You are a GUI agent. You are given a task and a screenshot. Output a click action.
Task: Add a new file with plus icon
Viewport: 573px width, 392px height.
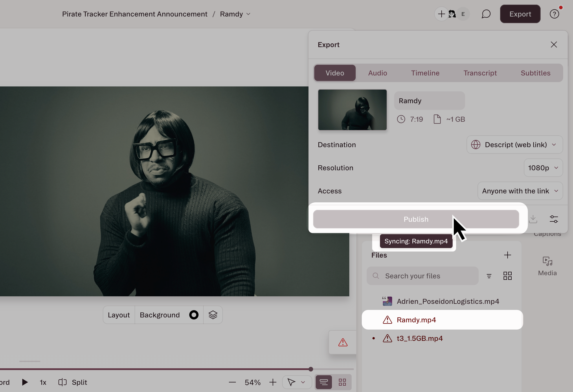[x=507, y=255]
